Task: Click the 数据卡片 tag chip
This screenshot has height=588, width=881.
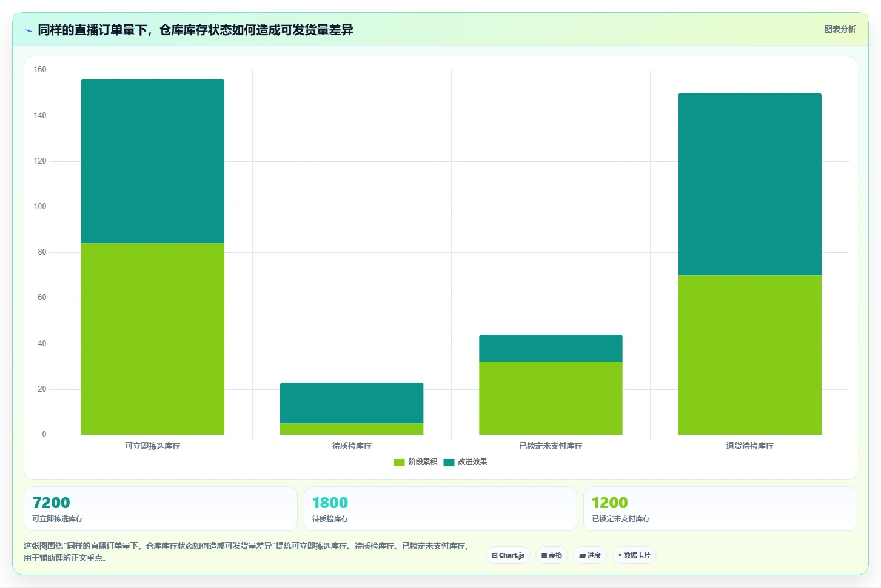Action: point(634,555)
